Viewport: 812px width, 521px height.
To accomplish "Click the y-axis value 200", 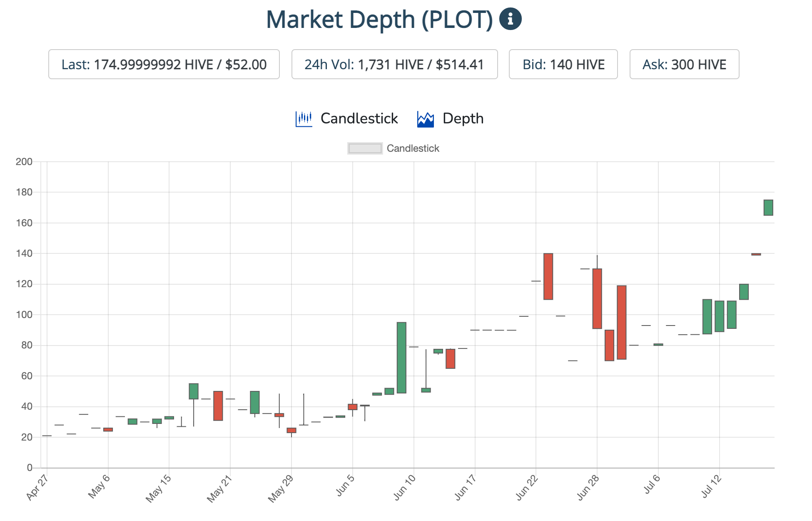I will [x=24, y=162].
